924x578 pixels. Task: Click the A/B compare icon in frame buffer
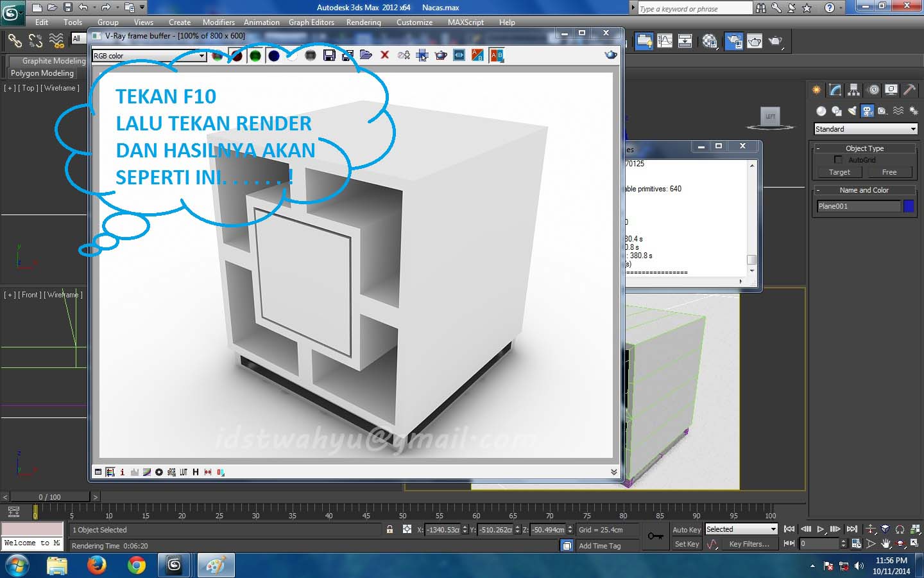tap(477, 56)
